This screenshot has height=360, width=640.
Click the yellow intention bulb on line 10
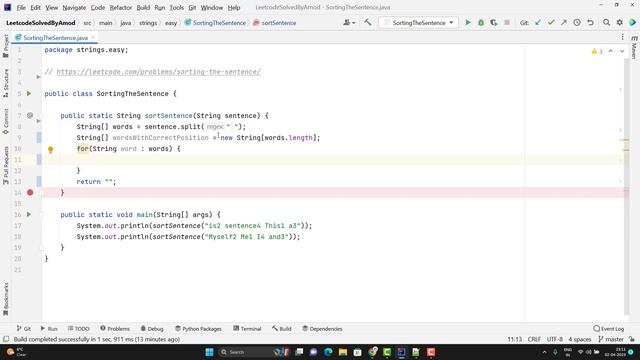(x=51, y=150)
